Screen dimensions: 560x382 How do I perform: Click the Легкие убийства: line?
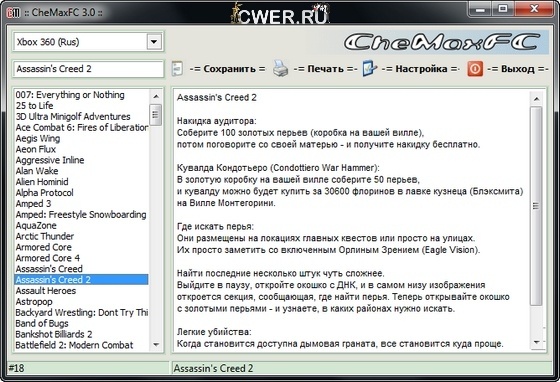pyautogui.click(x=214, y=332)
